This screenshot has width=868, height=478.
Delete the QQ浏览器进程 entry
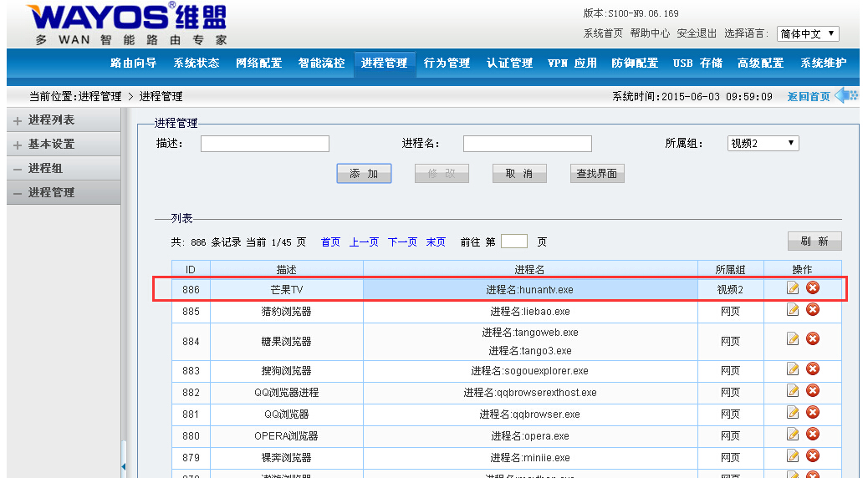[x=812, y=391]
